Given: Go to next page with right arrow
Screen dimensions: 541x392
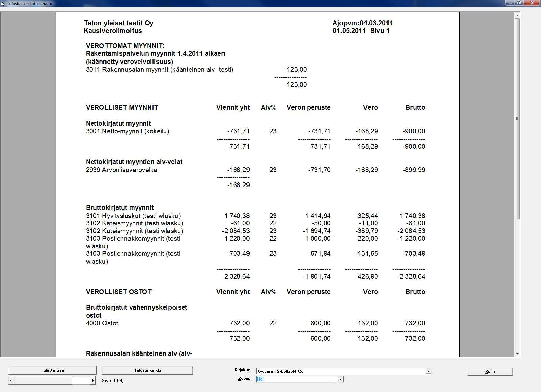Looking at the screenshot, I should 93,380.
